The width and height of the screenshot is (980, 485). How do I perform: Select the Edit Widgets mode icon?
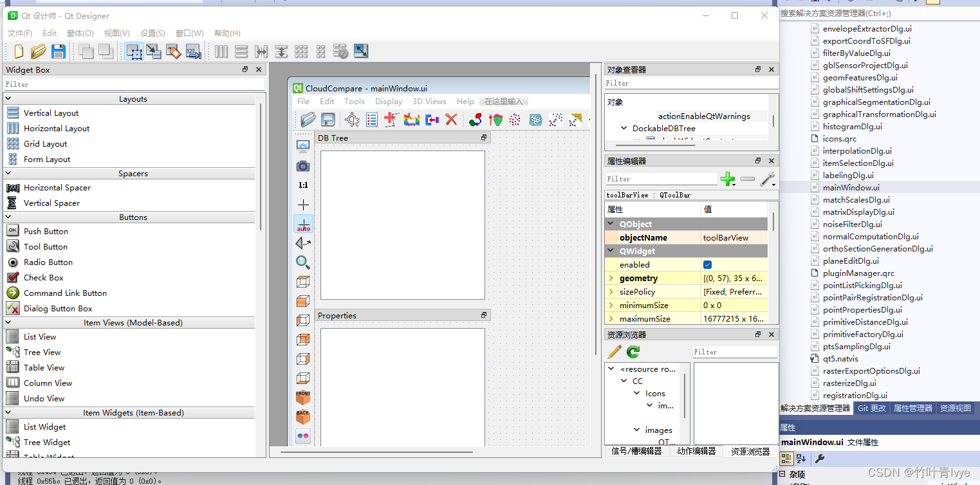[134, 51]
